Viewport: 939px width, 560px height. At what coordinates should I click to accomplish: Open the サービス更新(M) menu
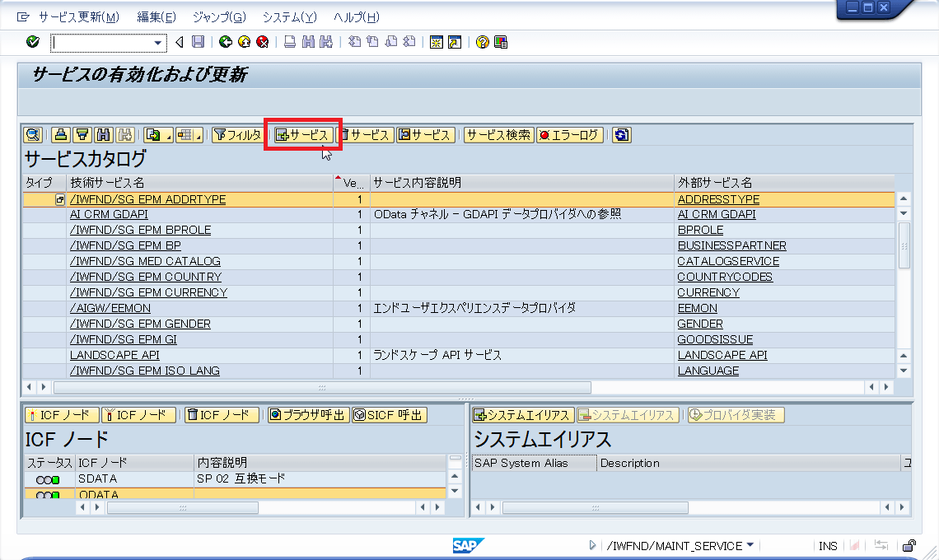coord(78,17)
